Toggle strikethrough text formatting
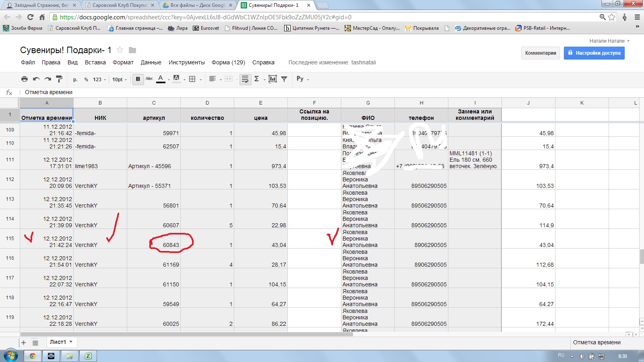The height and width of the screenshot is (362, 644). click(x=149, y=79)
